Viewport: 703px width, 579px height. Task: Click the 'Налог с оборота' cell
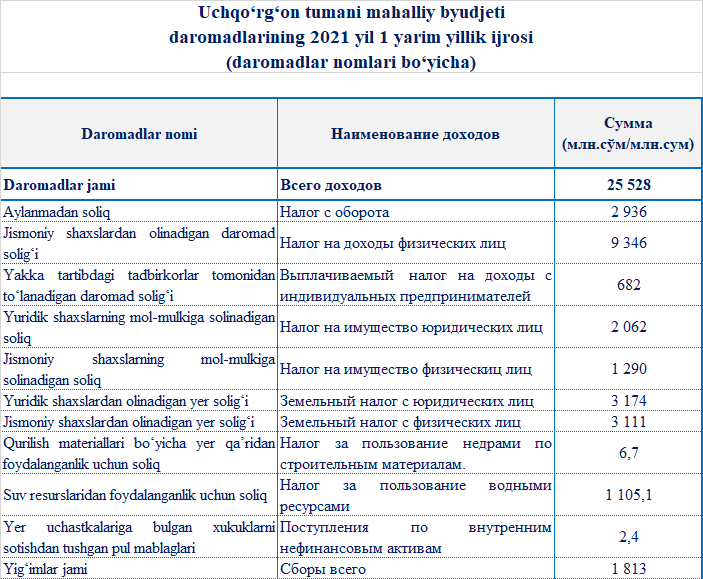[333, 212]
